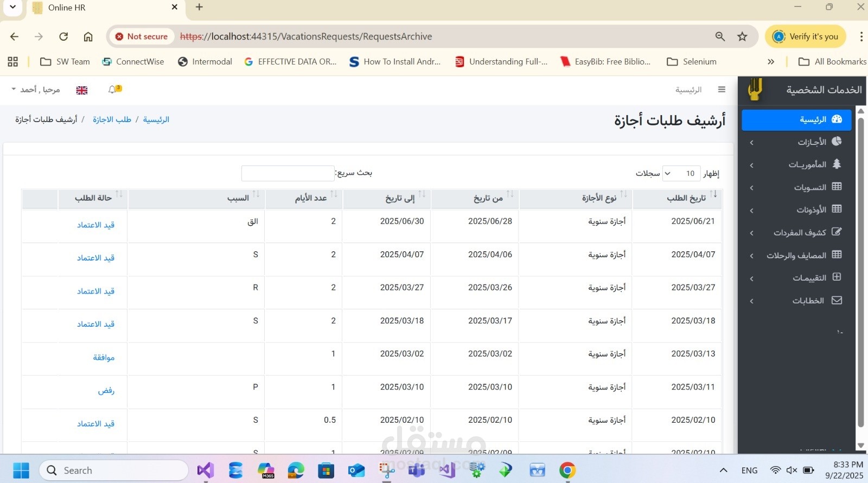Sort by عدد الأيام column header
This screenshot has width=868, height=483.
pos(303,199)
